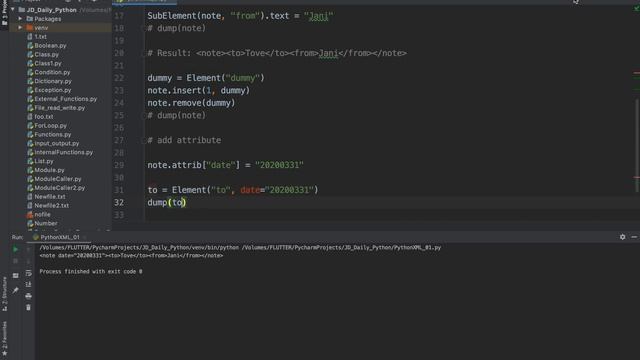Image resolution: width=640 pixels, height=360 pixels.
Task: Expand the Packages folder
Action: pos(20,19)
